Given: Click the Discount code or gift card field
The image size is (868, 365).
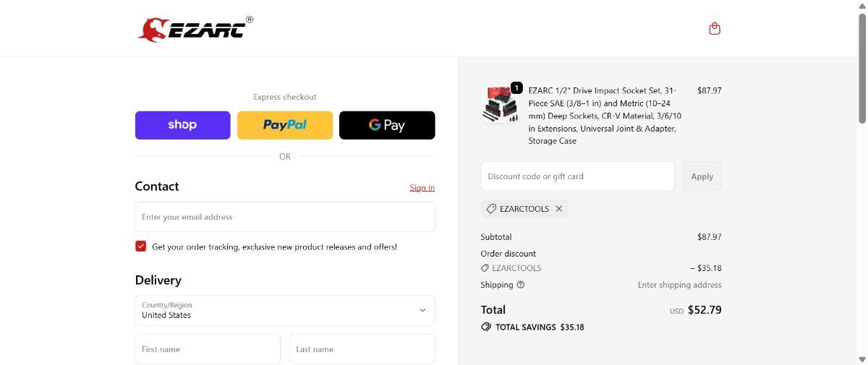Looking at the screenshot, I should [577, 176].
